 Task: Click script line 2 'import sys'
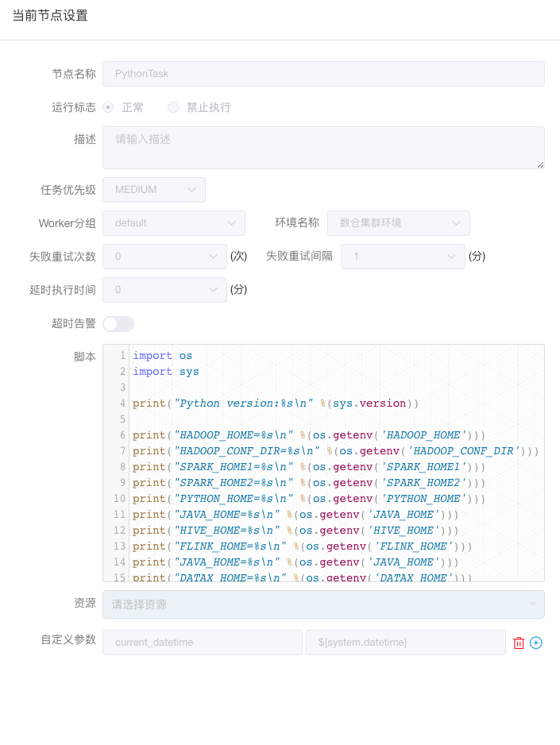(x=166, y=372)
